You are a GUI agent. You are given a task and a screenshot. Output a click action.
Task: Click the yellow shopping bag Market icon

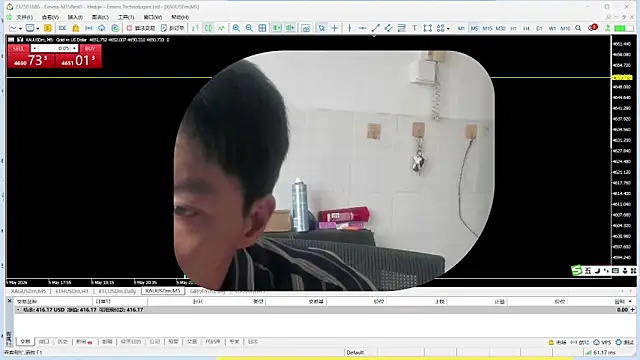pyautogui.click(x=76, y=28)
